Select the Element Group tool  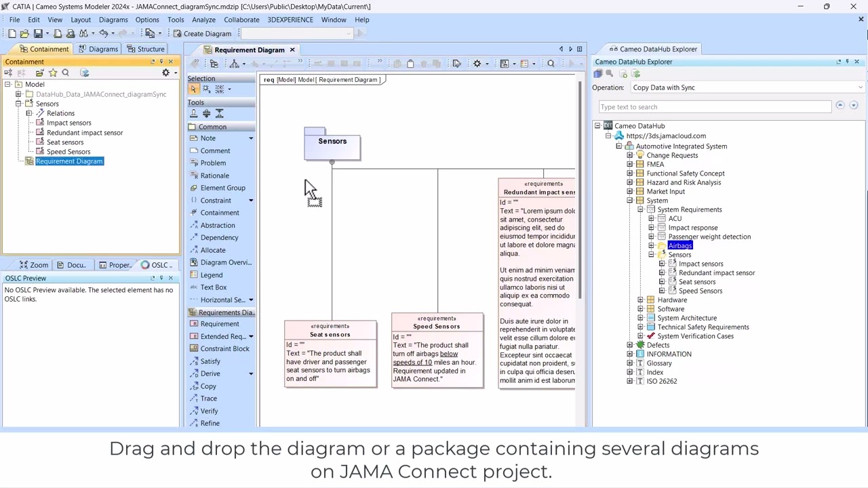[x=222, y=188]
